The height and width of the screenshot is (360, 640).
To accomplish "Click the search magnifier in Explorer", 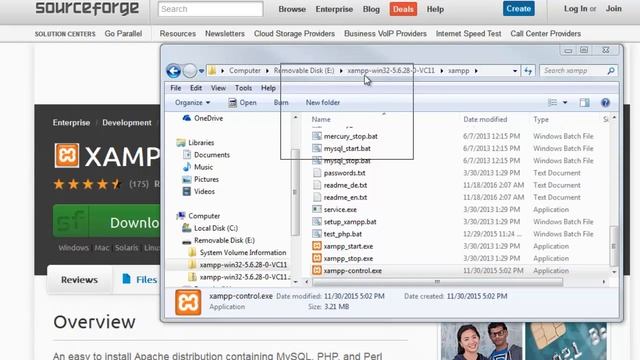I will tap(611, 71).
